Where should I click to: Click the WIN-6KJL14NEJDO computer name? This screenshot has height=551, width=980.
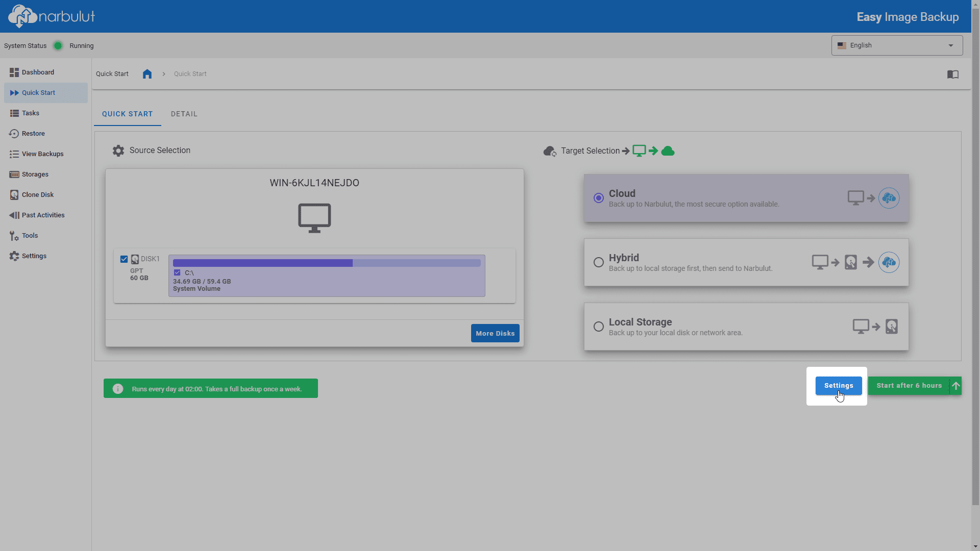point(314,183)
